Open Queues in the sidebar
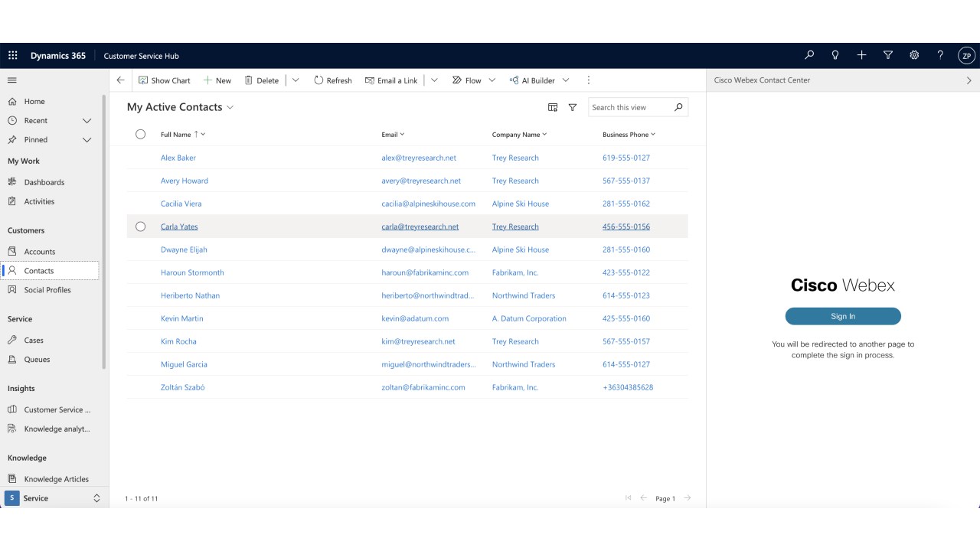 pos(37,360)
